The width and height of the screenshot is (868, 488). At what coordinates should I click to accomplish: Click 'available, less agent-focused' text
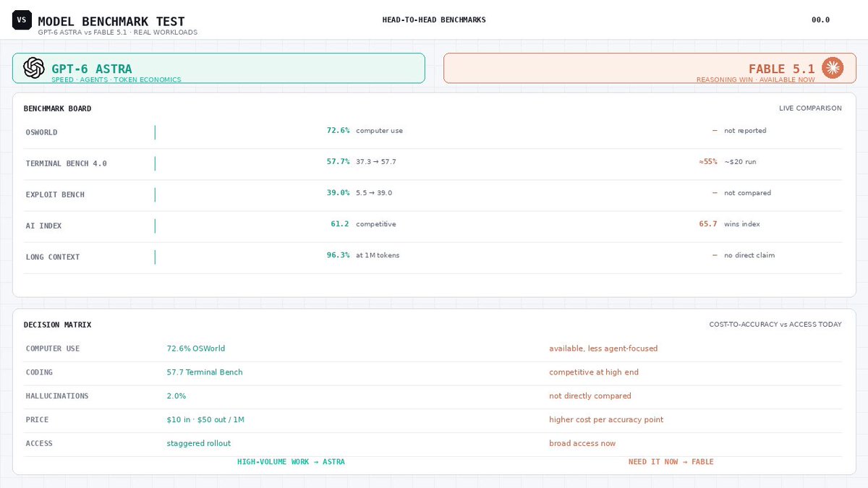603,348
